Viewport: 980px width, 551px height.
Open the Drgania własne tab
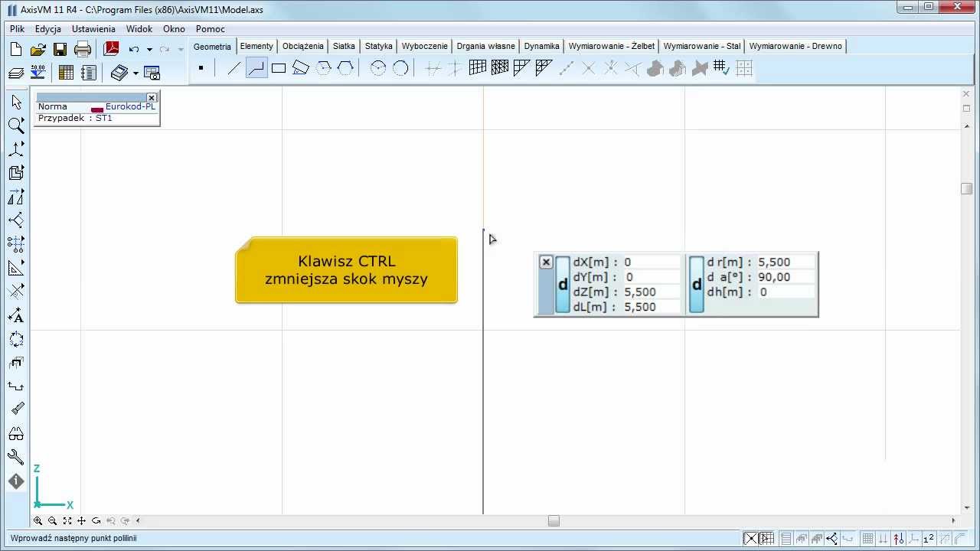(485, 46)
